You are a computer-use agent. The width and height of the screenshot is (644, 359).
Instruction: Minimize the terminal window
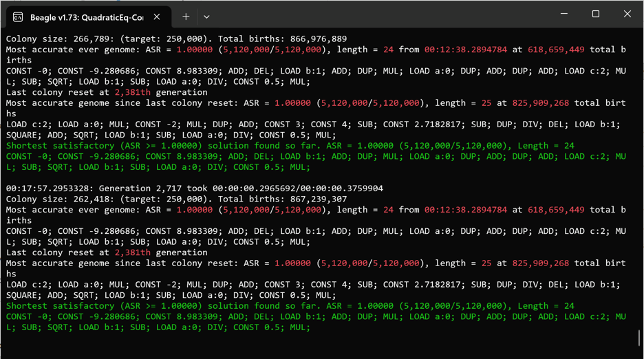pos(564,14)
